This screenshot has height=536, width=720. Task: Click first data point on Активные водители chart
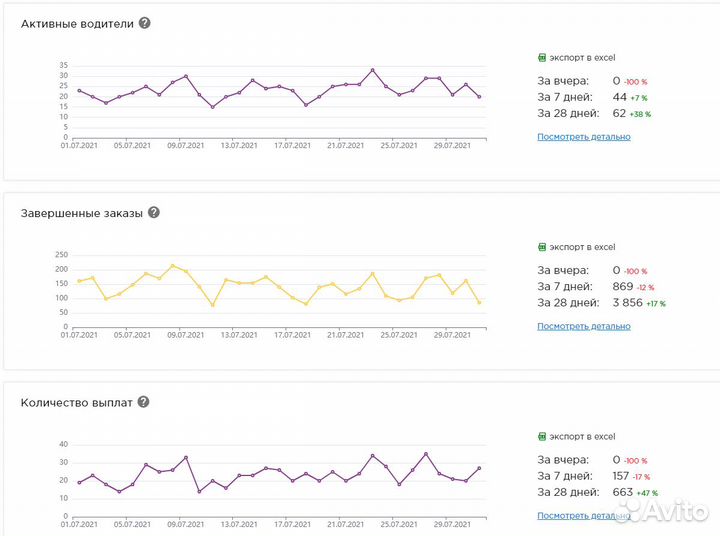pyautogui.click(x=79, y=91)
